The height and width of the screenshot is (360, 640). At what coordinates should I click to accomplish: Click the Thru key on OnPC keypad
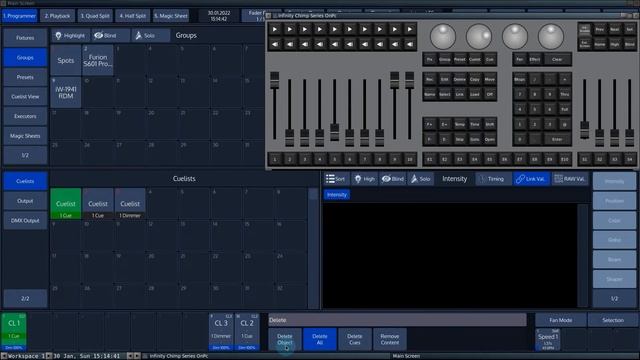click(x=564, y=94)
